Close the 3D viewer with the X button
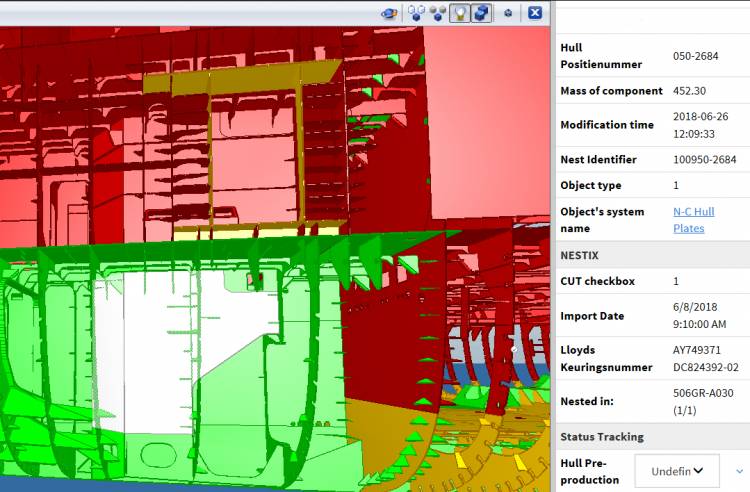This screenshot has height=492, width=750. coord(535,13)
